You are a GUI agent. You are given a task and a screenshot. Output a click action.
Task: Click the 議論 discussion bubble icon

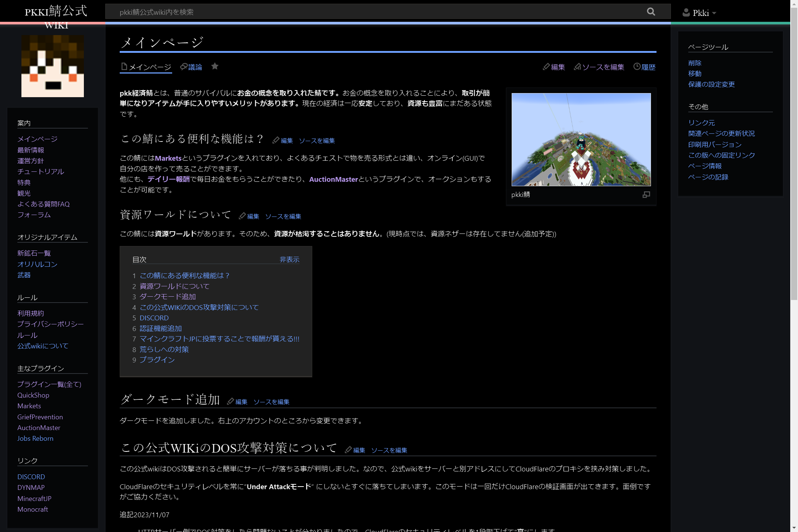click(184, 66)
